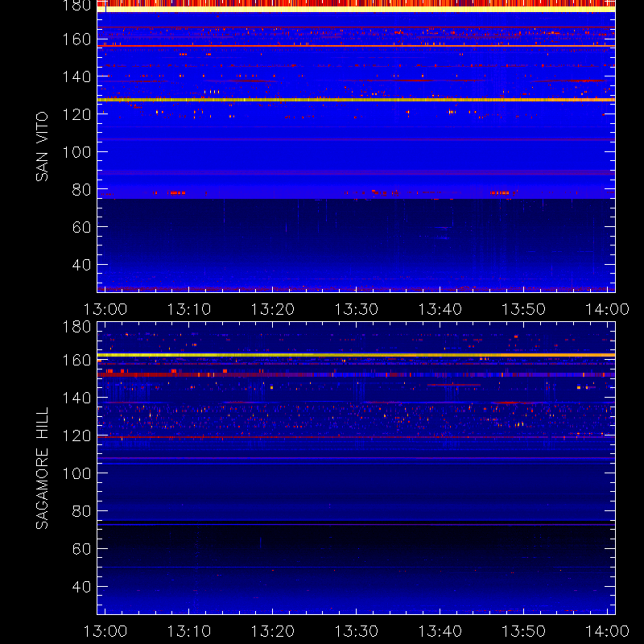This screenshot has width=644, height=644.
Task: Pick the 40 frequency label on Sagamore Hill plot
Action: point(81,587)
